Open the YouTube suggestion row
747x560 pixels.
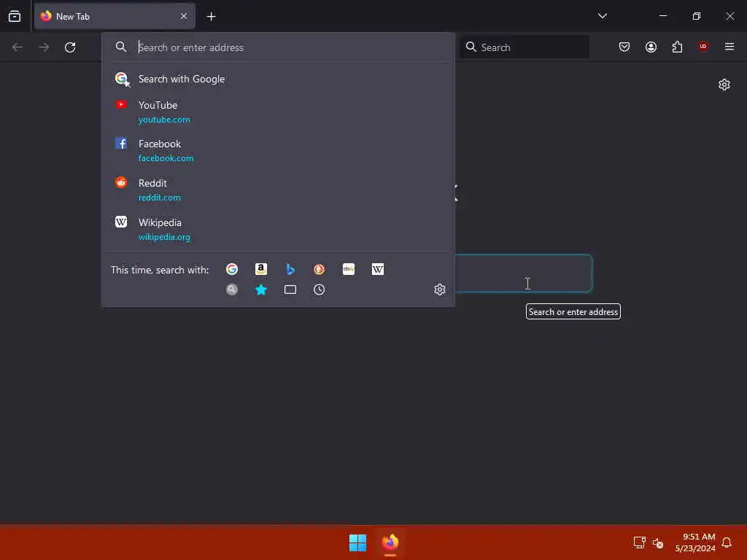(x=278, y=112)
